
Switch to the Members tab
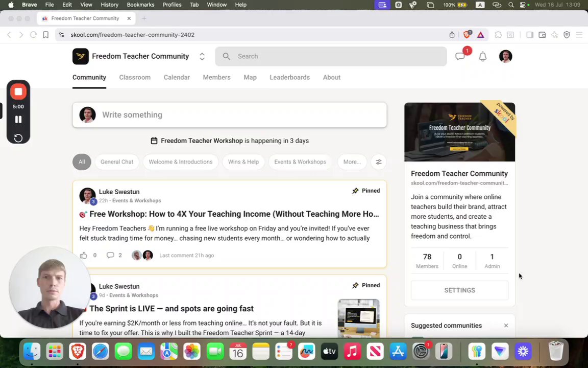(x=217, y=77)
